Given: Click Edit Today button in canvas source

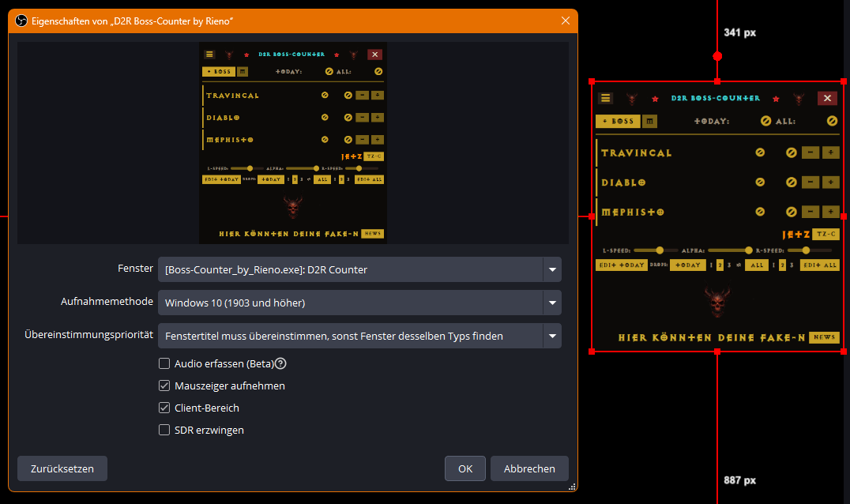Looking at the screenshot, I should point(621,265).
